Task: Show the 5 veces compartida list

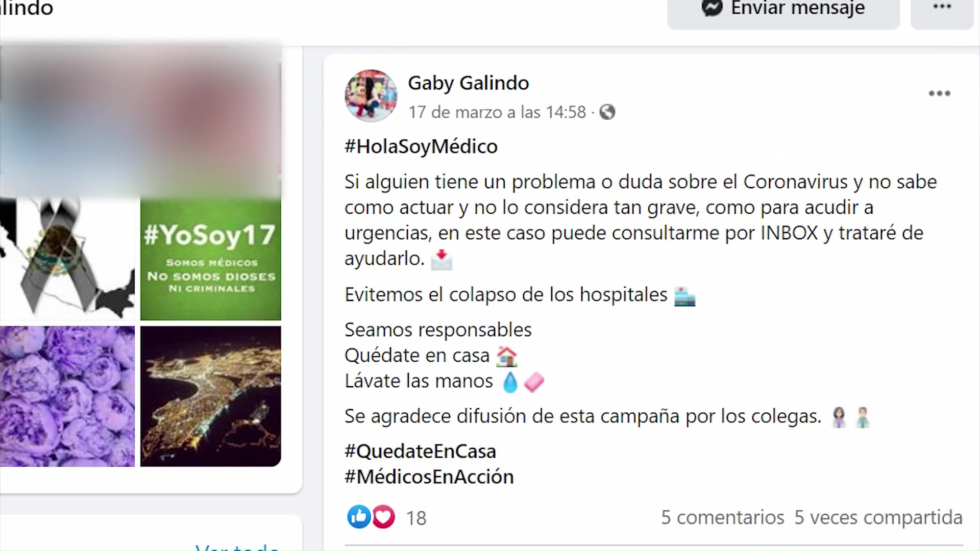Action: click(878, 517)
